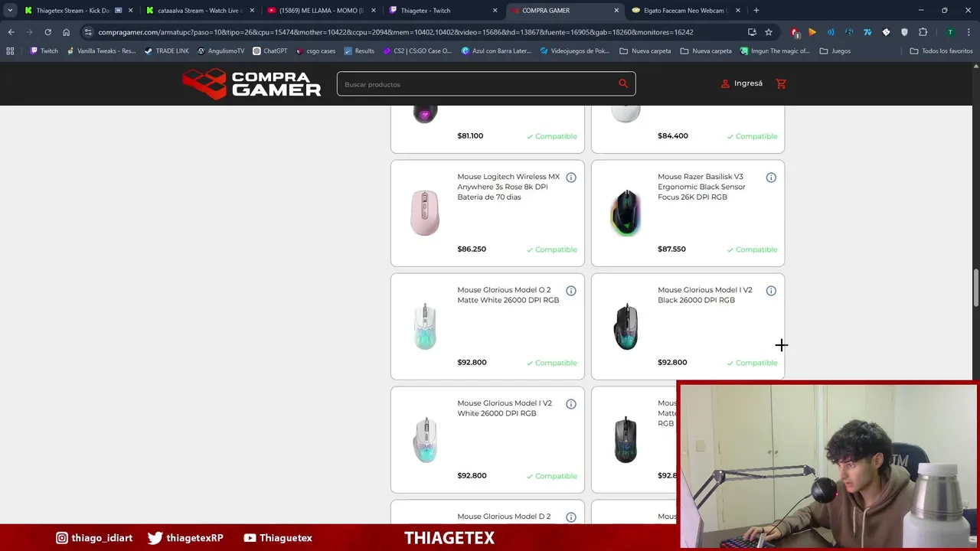View info icon for Glorious Model D 2
This screenshot has width=980, height=551.
pos(571,517)
